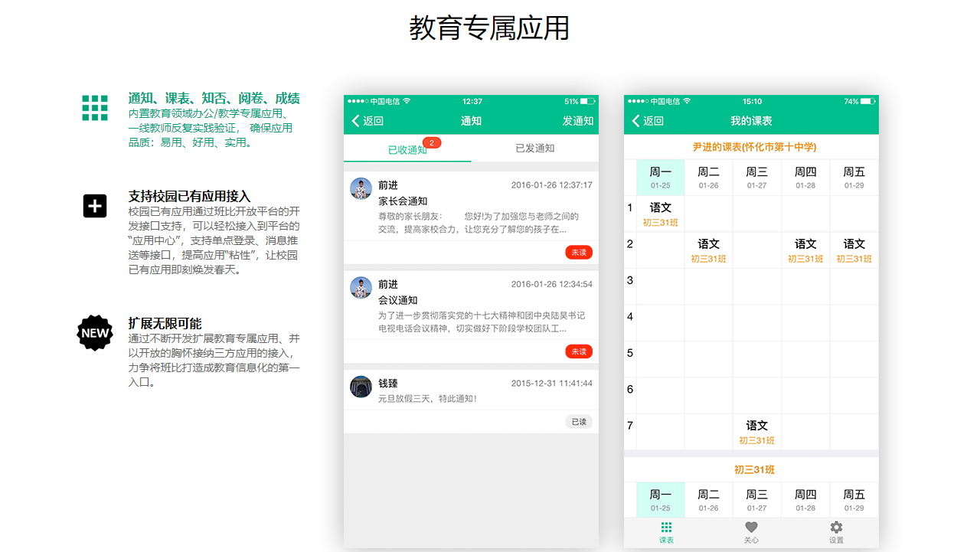The height and width of the screenshot is (552, 980).
Task: Select 周五 01-29 header in top timetable
Action: point(854,178)
